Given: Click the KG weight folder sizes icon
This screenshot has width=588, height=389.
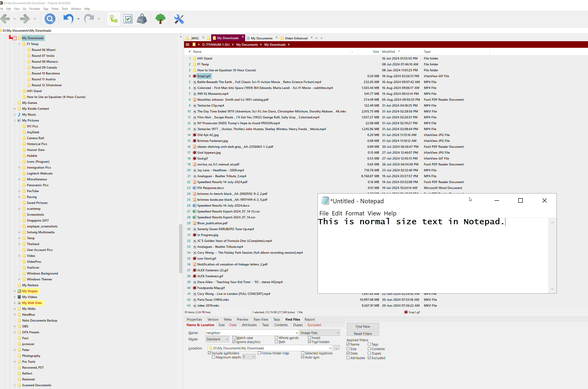Looking at the screenshot, I should [x=142, y=19].
